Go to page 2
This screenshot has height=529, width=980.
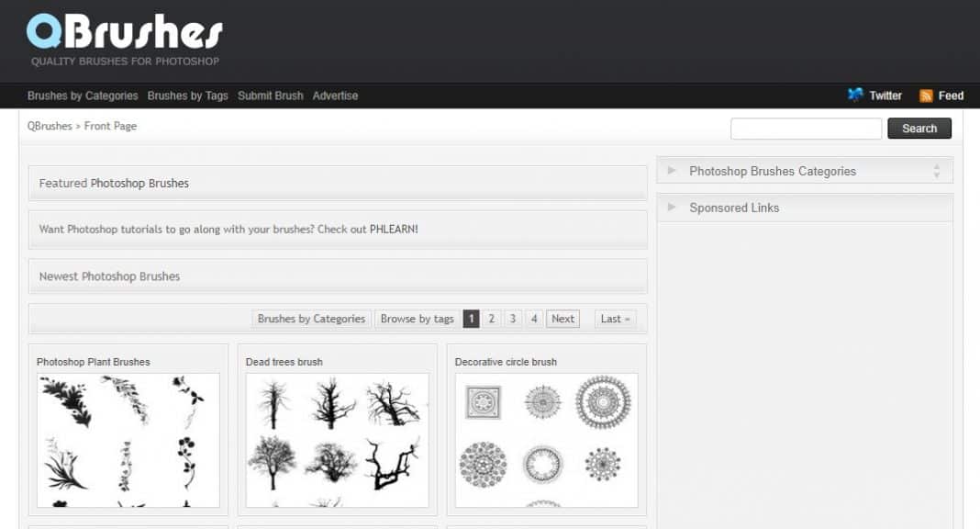(491, 319)
